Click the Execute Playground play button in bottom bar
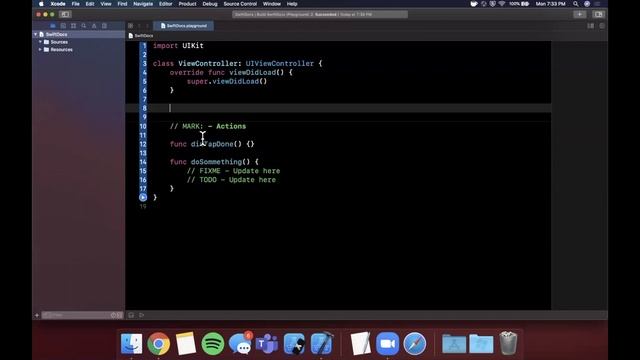640x360 pixels. [142, 315]
